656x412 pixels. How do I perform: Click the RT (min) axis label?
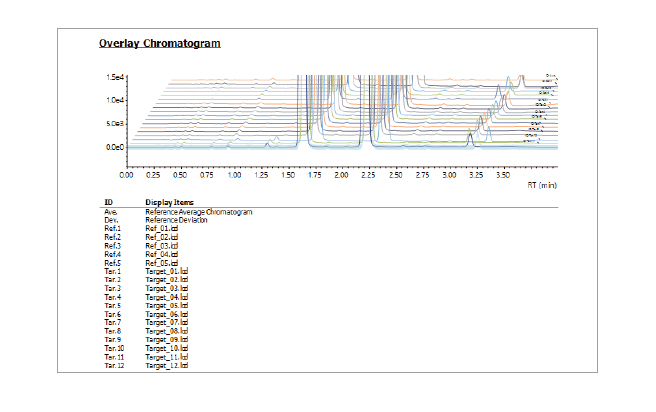(542, 184)
